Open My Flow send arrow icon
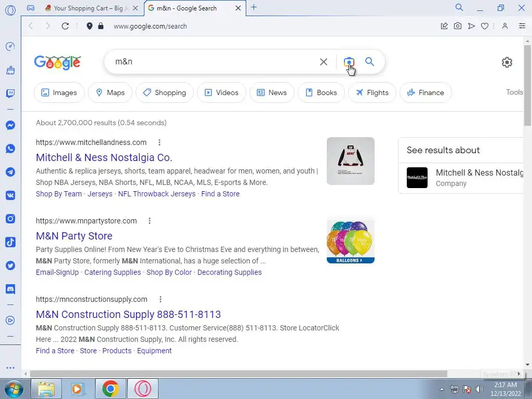 (x=471, y=26)
